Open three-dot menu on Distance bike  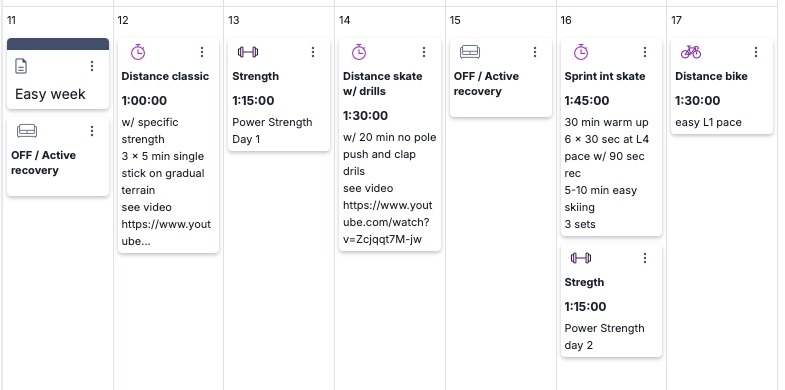[755, 52]
